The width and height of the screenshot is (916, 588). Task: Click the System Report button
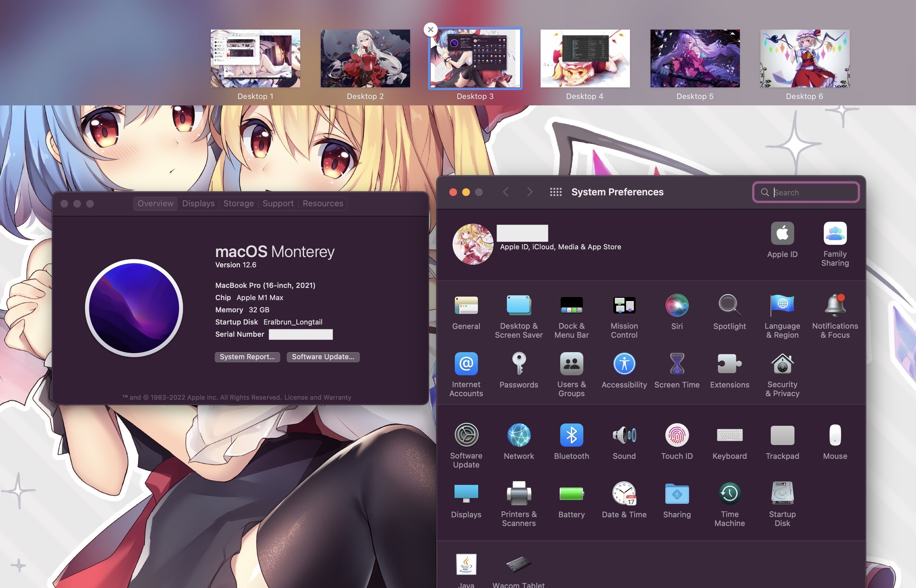(247, 357)
